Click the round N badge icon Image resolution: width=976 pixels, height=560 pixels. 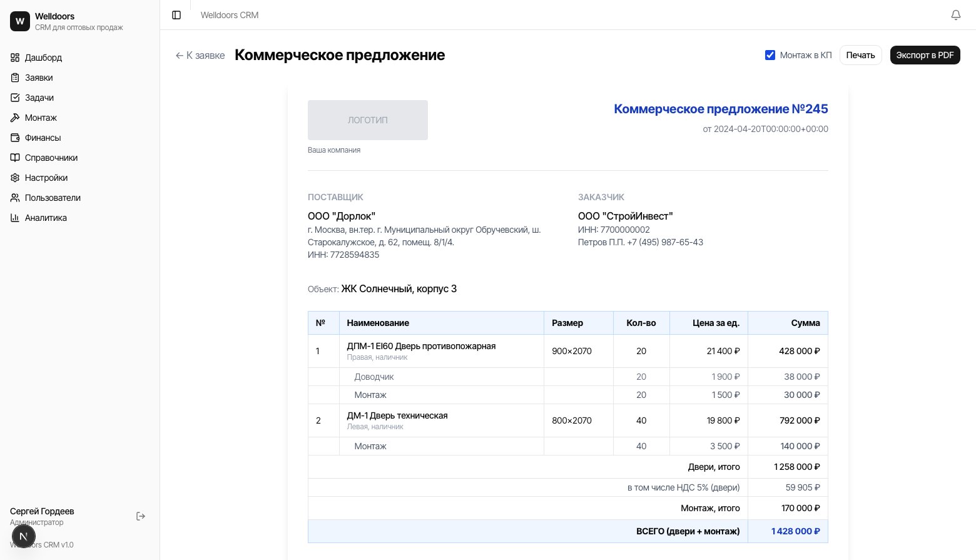click(24, 536)
